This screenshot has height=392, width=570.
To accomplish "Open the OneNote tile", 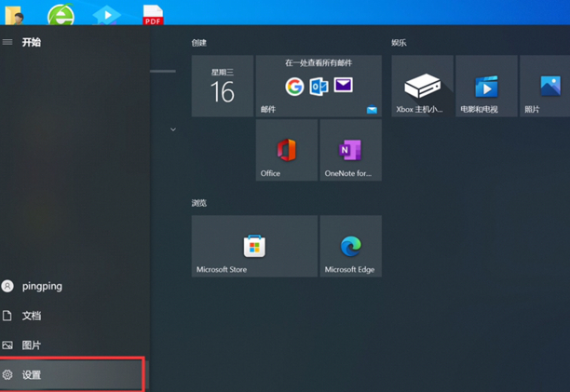I will click(350, 150).
